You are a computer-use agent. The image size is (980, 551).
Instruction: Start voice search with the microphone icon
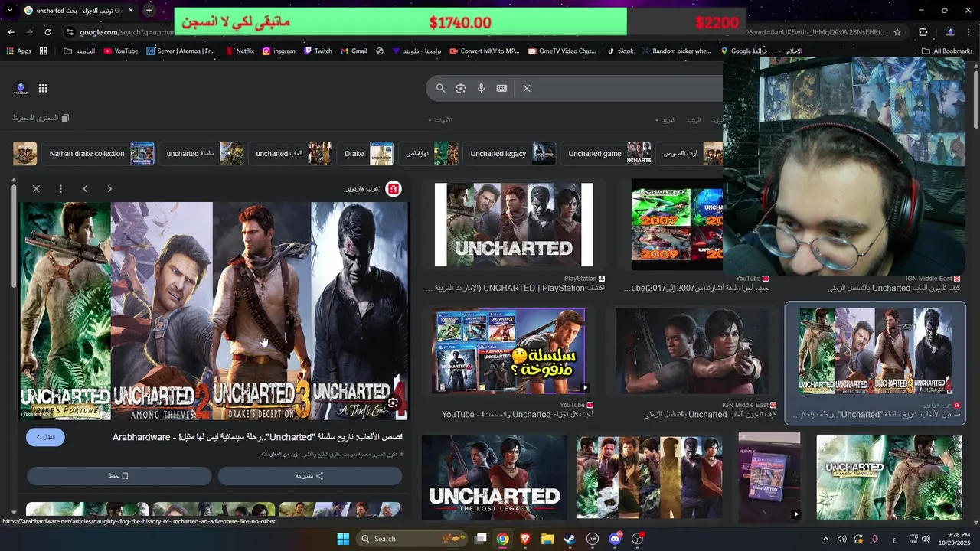(x=482, y=88)
